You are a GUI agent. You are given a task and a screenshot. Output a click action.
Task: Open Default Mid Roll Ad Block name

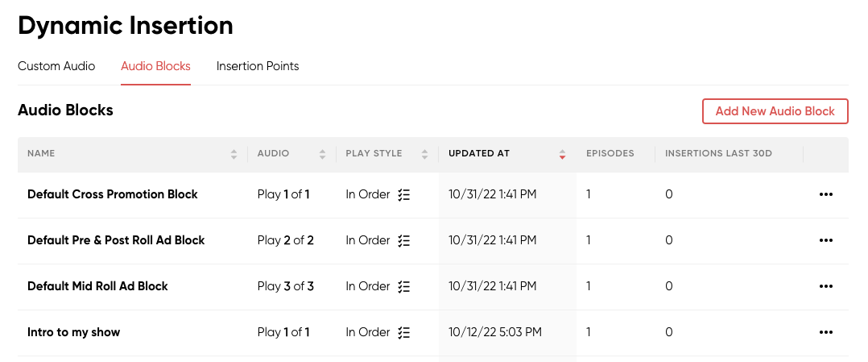click(97, 286)
